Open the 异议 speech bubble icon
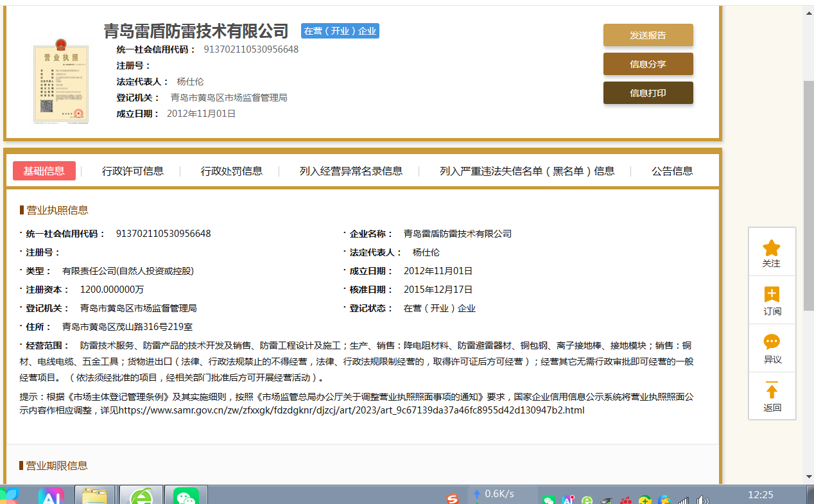This screenshot has width=814, height=504. pyautogui.click(x=771, y=342)
